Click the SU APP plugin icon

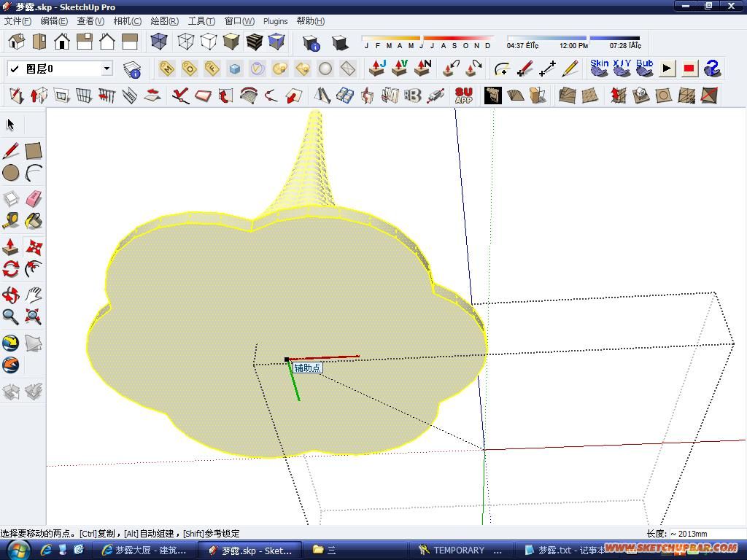pyautogui.click(x=463, y=96)
